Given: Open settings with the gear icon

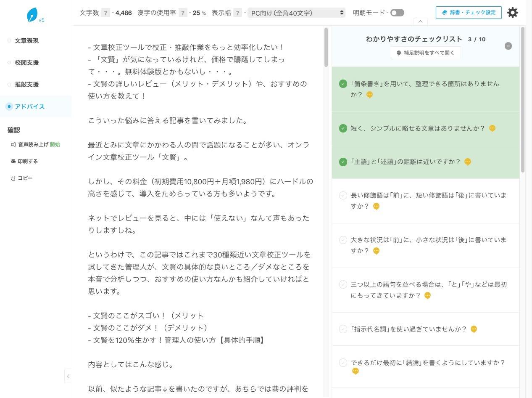Looking at the screenshot, I should tap(513, 13).
